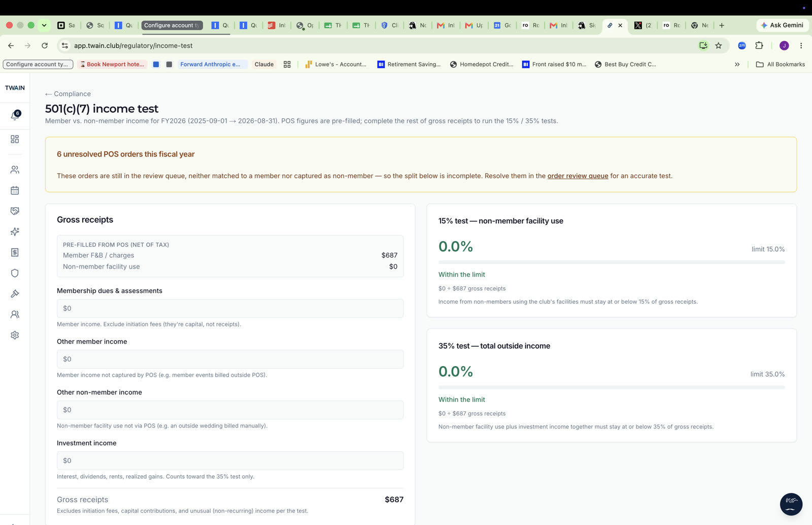812x525 pixels.
Task: Go back in browser history
Action: tap(11, 46)
